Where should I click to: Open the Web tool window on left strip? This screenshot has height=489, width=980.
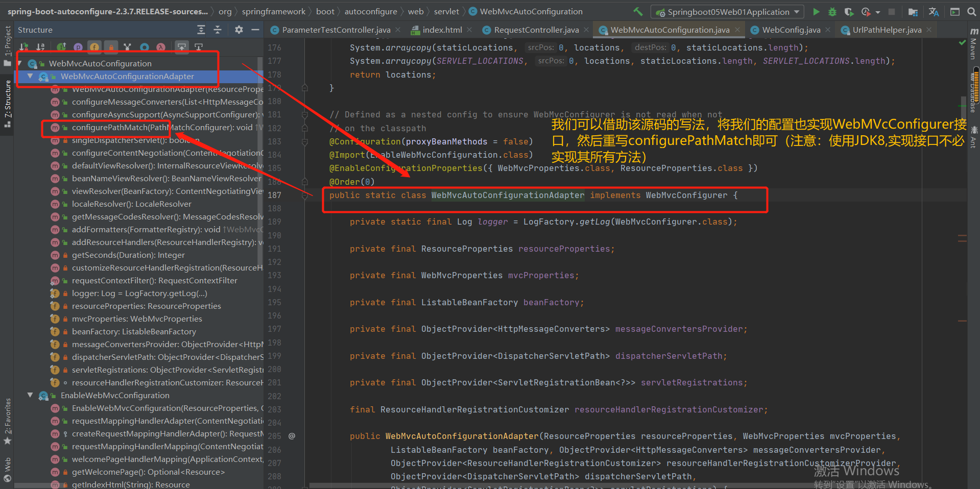coord(7,470)
